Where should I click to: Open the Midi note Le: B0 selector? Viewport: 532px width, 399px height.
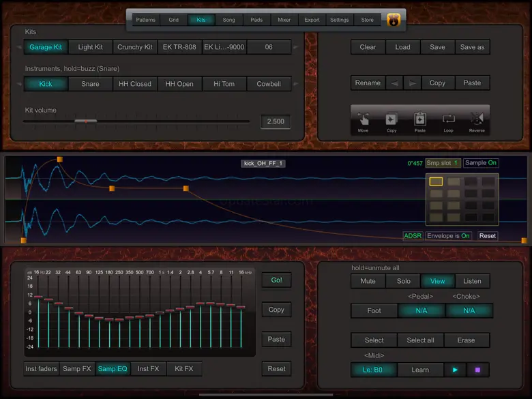click(x=374, y=370)
